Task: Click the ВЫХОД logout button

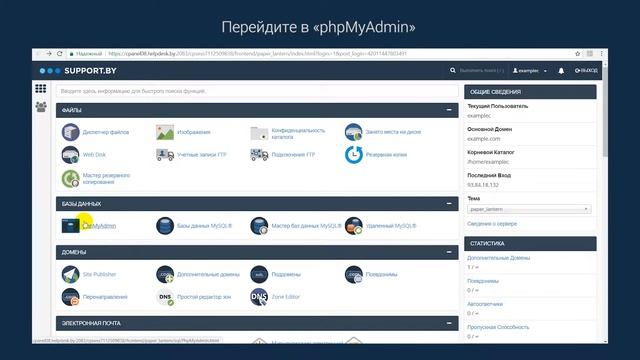Action: (586, 71)
